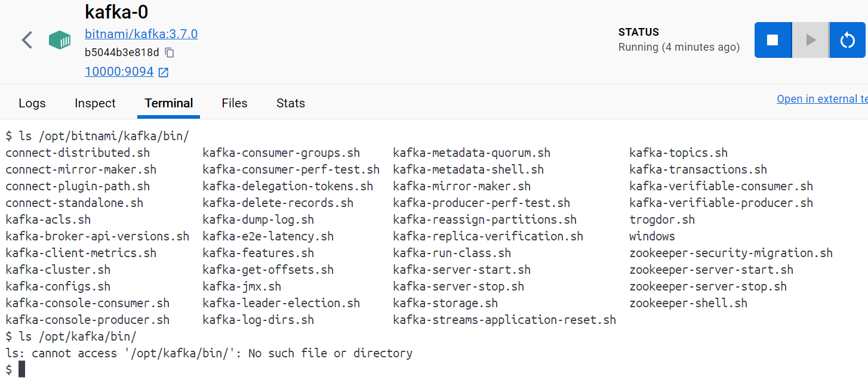Image resolution: width=868 pixels, height=380 pixels.
Task: Open port link external icon
Action: [163, 72]
